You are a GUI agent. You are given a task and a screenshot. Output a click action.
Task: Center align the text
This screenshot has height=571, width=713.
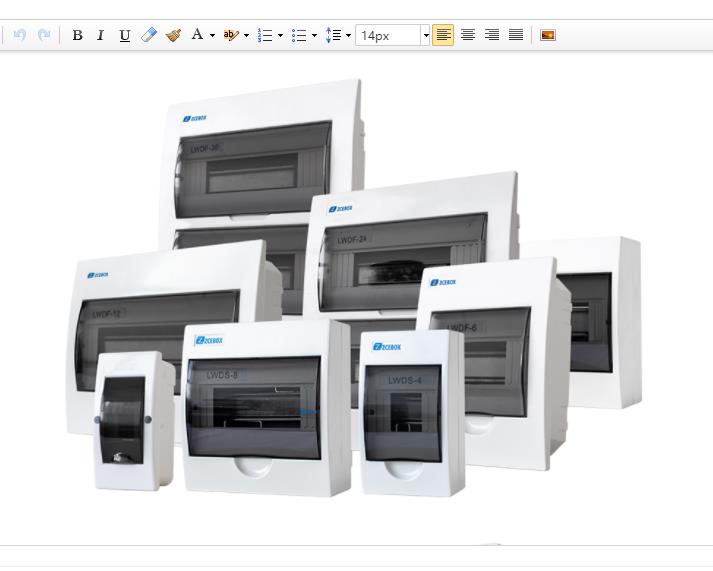pyautogui.click(x=467, y=35)
